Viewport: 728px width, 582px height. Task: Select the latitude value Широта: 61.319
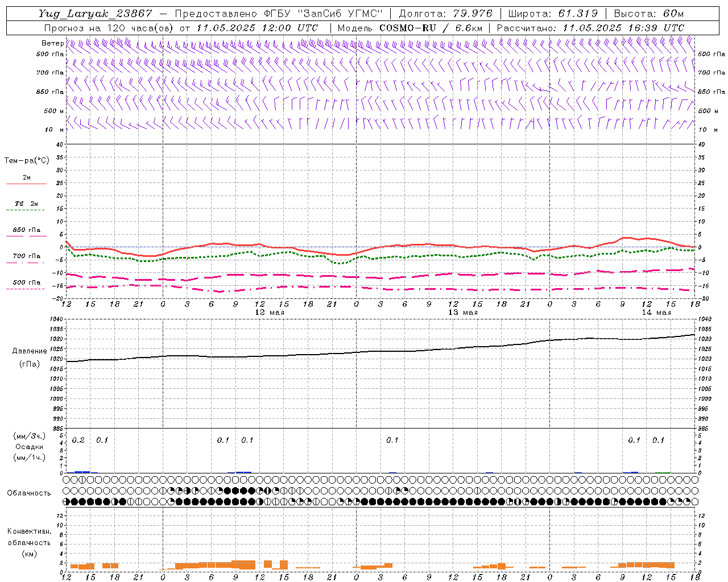[x=553, y=14]
